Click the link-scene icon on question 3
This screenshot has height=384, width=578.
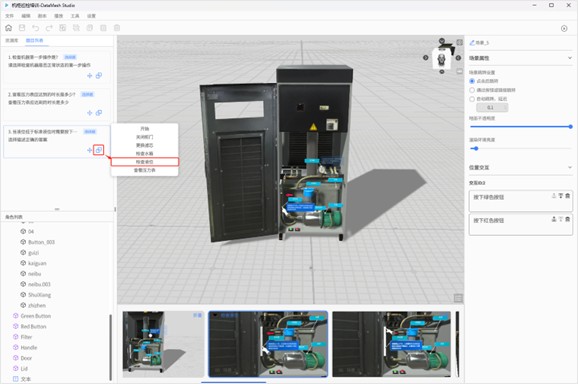click(x=98, y=150)
